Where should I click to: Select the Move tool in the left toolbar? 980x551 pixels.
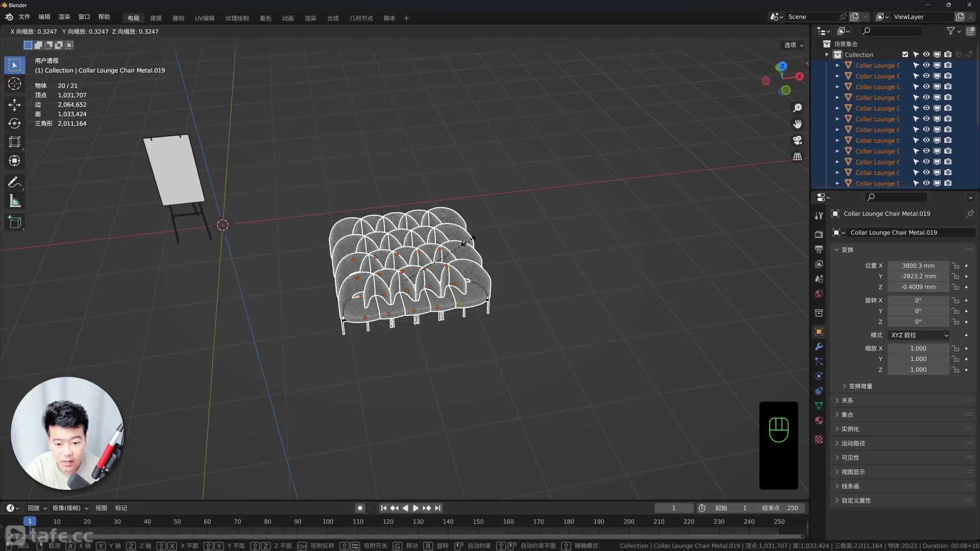point(14,105)
